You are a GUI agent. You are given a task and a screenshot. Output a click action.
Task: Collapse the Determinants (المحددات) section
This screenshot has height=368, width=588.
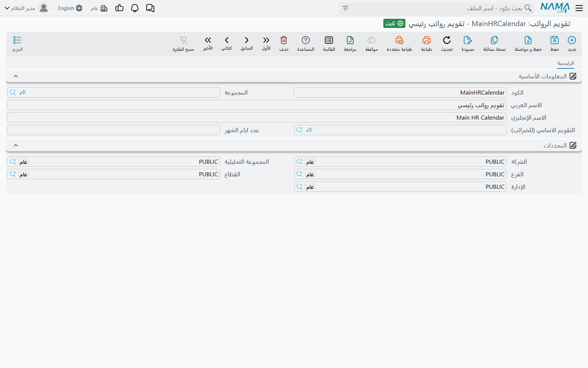[x=16, y=145]
